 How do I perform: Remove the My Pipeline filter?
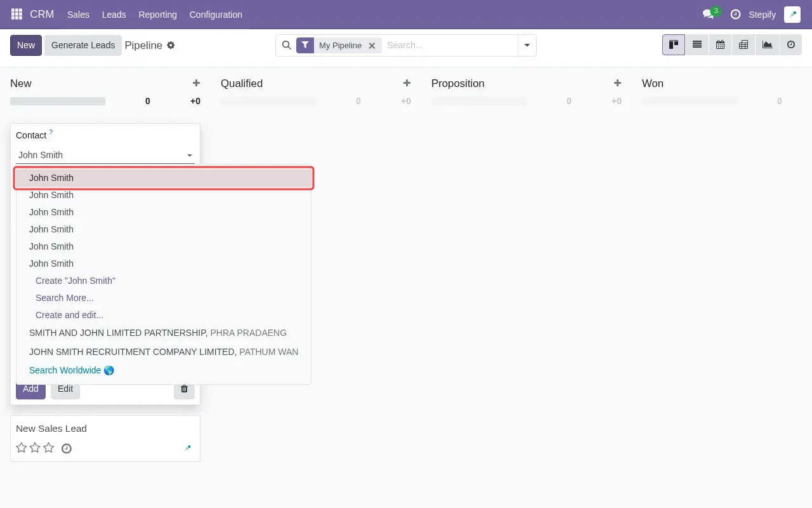[372, 45]
